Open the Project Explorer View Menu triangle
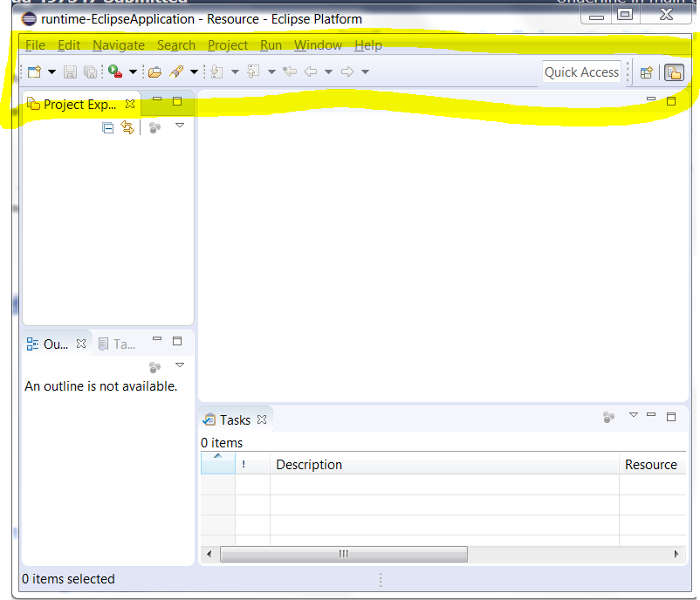 tap(180, 126)
